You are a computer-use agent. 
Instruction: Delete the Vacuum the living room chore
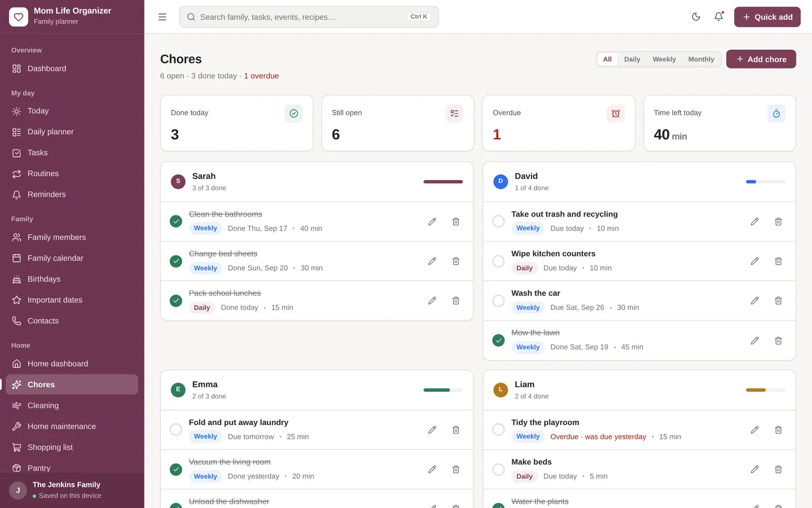[x=456, y=469]
